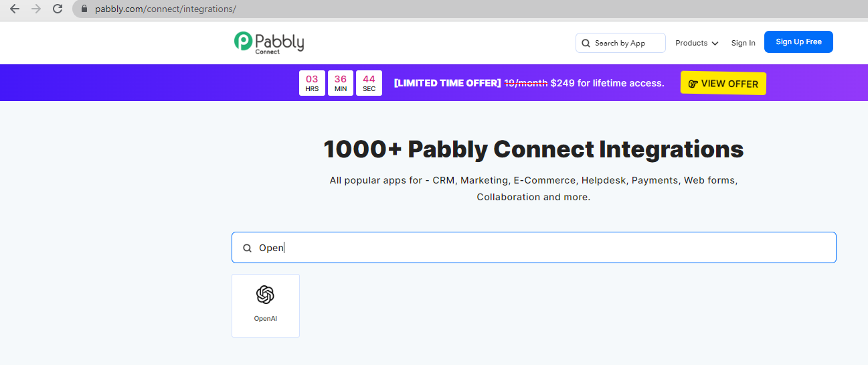
Task: Open the OpenAI integration card
Action: click(266, 305)
